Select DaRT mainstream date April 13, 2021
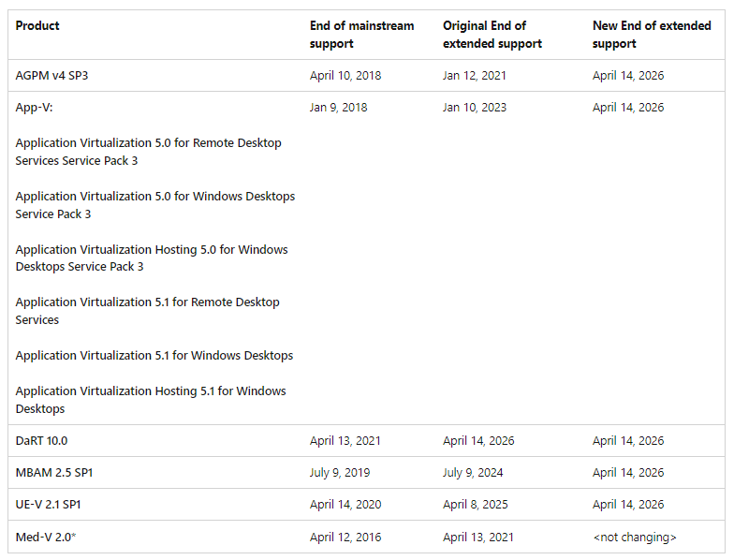The image size is (734, 560). coord(345,440)
